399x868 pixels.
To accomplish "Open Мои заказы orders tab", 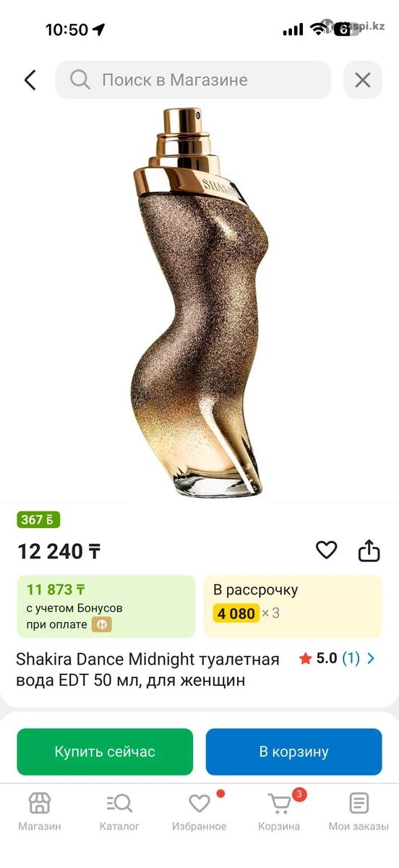I will pyautogui.click(x=359, y=811).
